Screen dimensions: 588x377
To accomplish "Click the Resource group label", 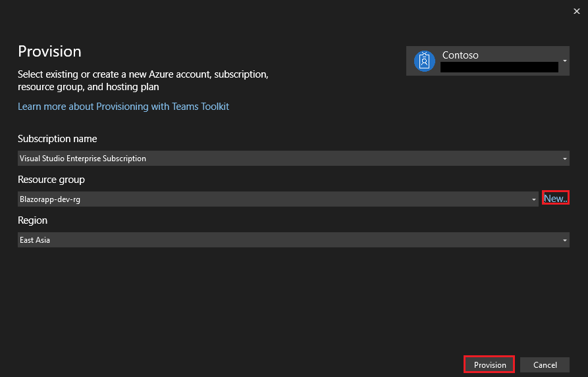I will [x=51, y=180].
